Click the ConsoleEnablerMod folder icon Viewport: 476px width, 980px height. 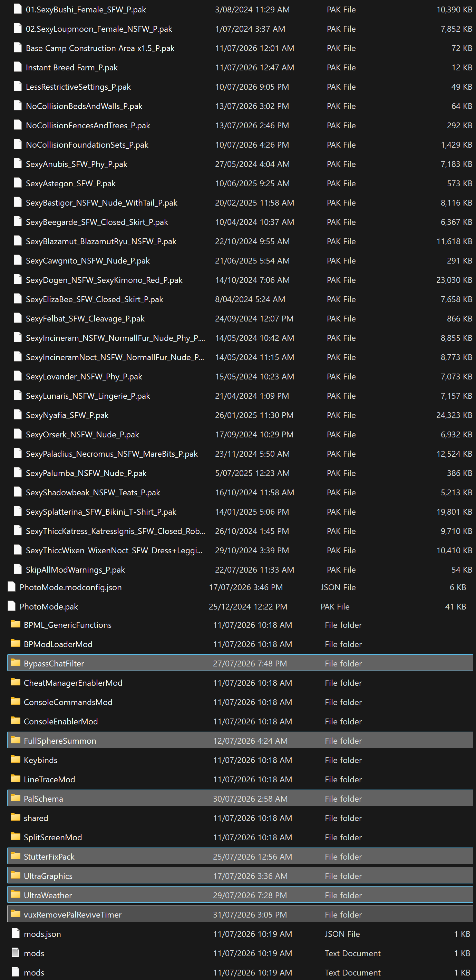[16, 721]
